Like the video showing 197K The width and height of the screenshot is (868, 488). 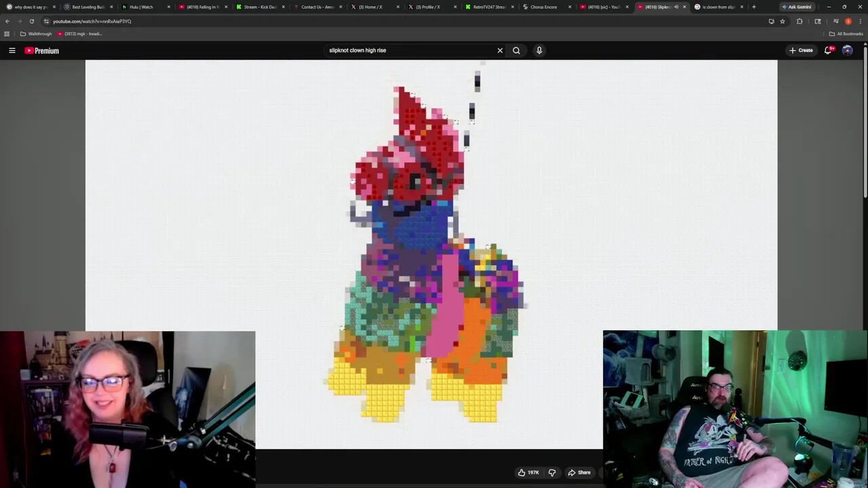[528, 472]
